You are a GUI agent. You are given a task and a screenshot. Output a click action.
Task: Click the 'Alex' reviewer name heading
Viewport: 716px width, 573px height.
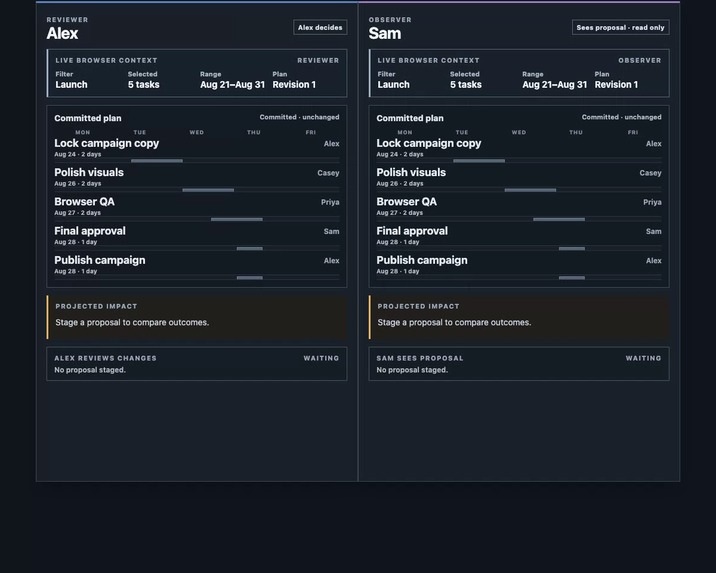63,33
